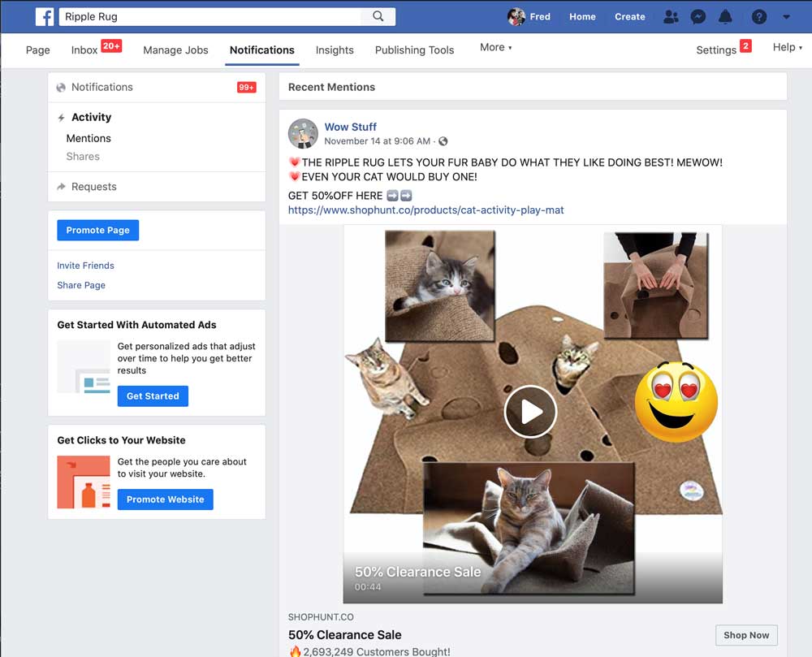The image size is (812, 657).
Task: Open the Insights tab
Action: [335, 50]
